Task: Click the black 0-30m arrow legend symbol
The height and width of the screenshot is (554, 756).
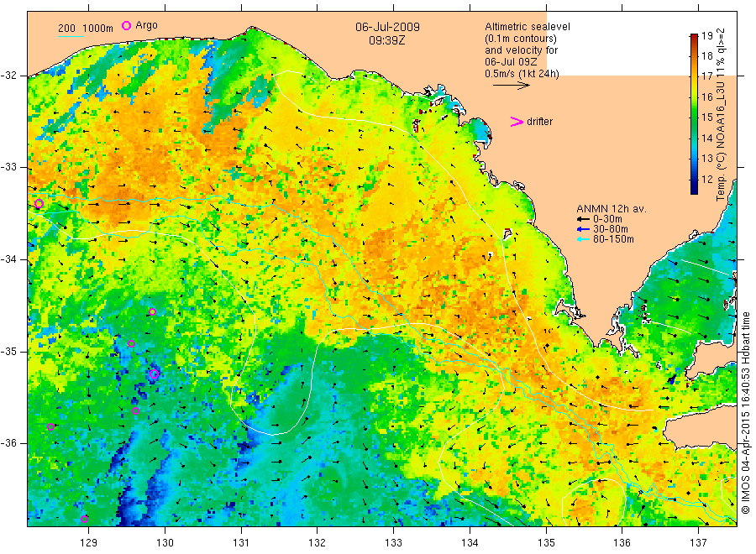Action: point(584,219)
